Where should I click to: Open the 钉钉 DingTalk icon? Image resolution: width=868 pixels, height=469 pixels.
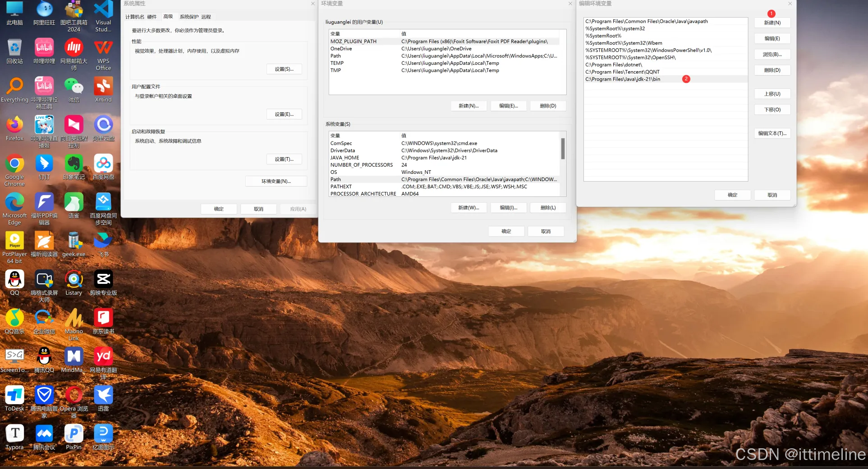tap(44, 167)
